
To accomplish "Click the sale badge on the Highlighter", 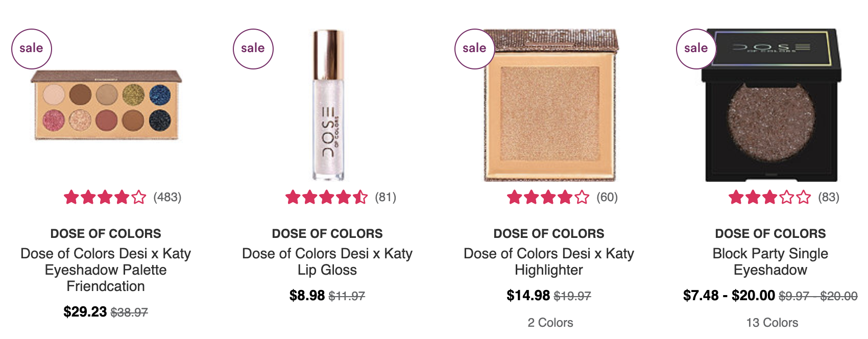I will 475,49.
